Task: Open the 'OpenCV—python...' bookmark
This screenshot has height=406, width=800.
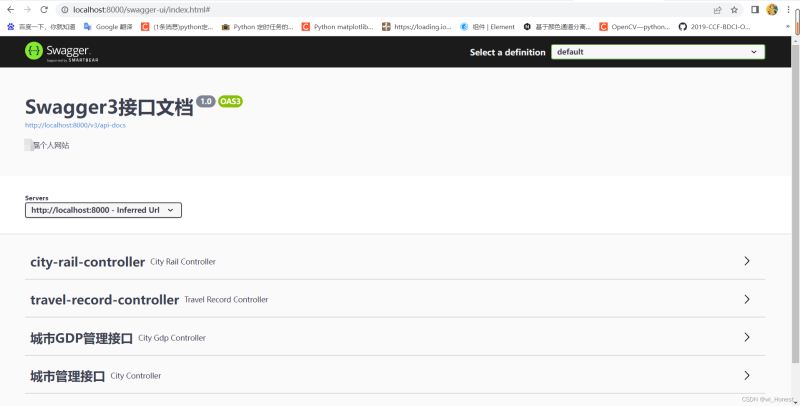Action: coord(635,27)
